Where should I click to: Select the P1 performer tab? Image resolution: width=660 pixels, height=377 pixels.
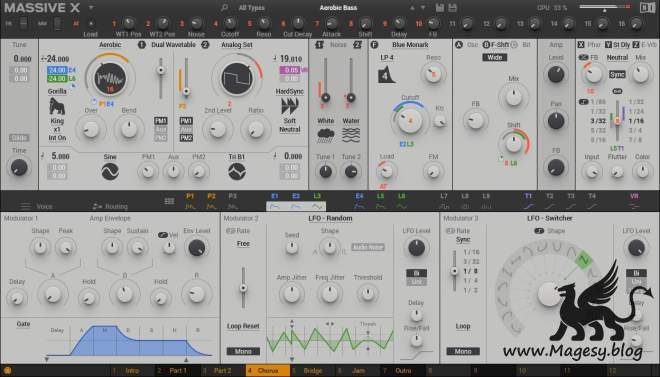(x=190, y=201)
